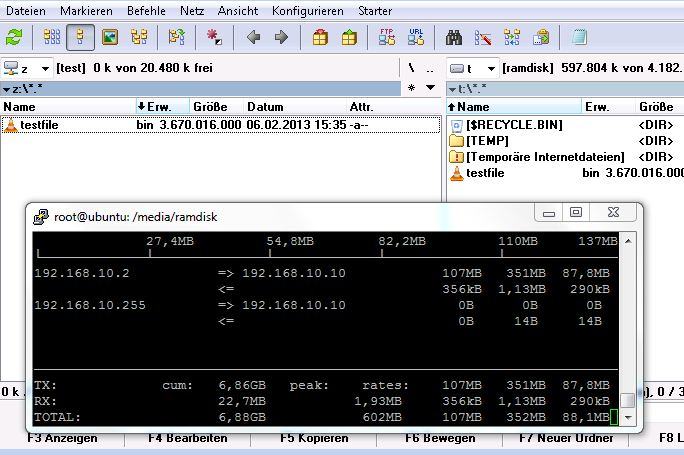This screenshot has height=455, width=684.
Task: Expand the z:\*.* path arrow
Action: click(7, 89)
